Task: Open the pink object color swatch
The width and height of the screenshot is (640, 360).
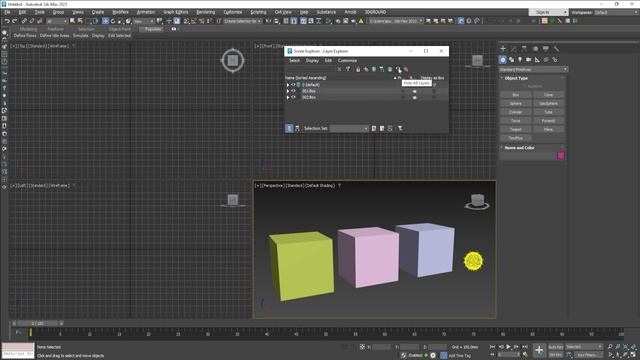Action: (x=561, y=156)
